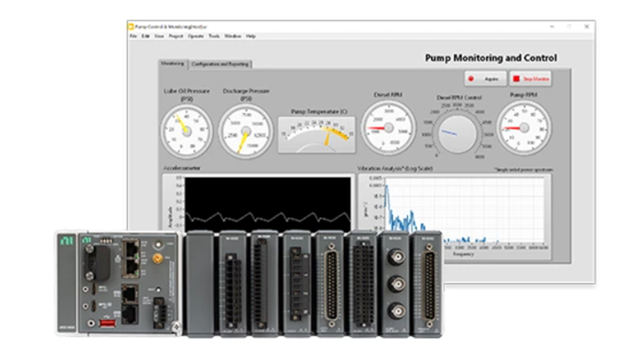Click the Discharge Pressure gauge
The height and width of the screenshot is (362, 644).
pos(246,131)
